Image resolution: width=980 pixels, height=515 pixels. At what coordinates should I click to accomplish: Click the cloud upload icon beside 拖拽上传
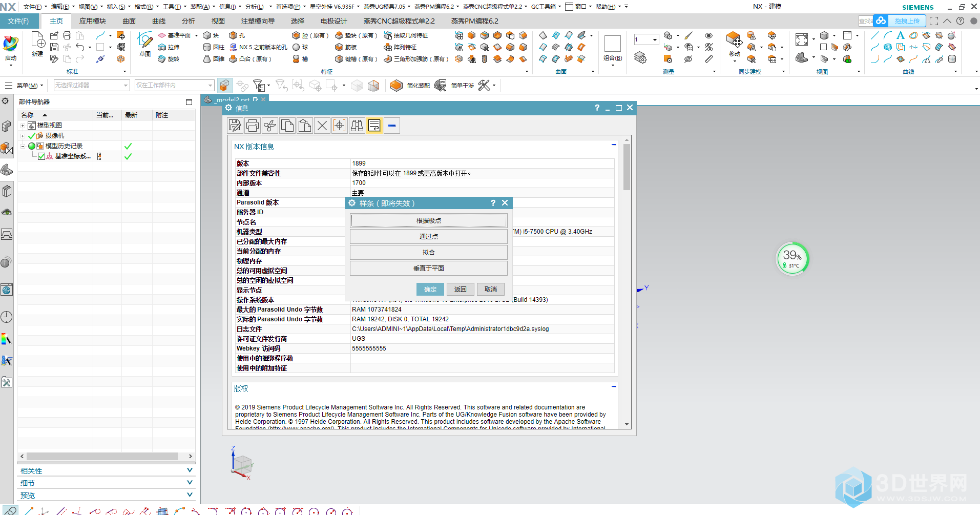[881, 20]
